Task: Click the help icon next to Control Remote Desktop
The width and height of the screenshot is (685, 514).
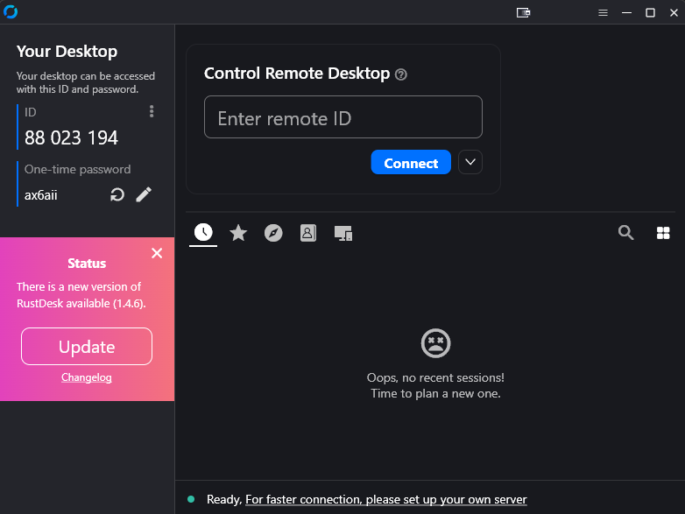Action: 401,74
